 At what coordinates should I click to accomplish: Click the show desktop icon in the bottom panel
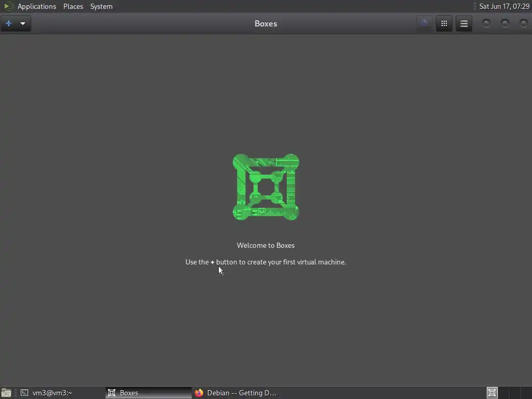6,393
